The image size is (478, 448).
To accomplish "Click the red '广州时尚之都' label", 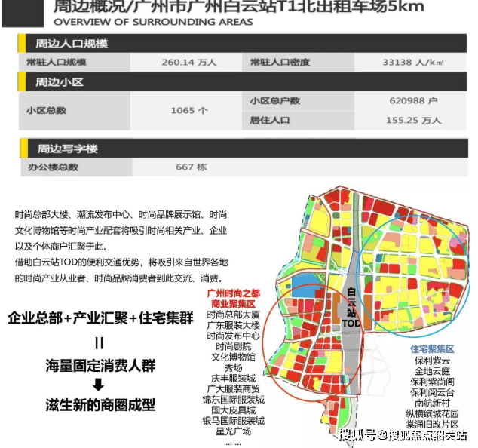I will [233, 293].
